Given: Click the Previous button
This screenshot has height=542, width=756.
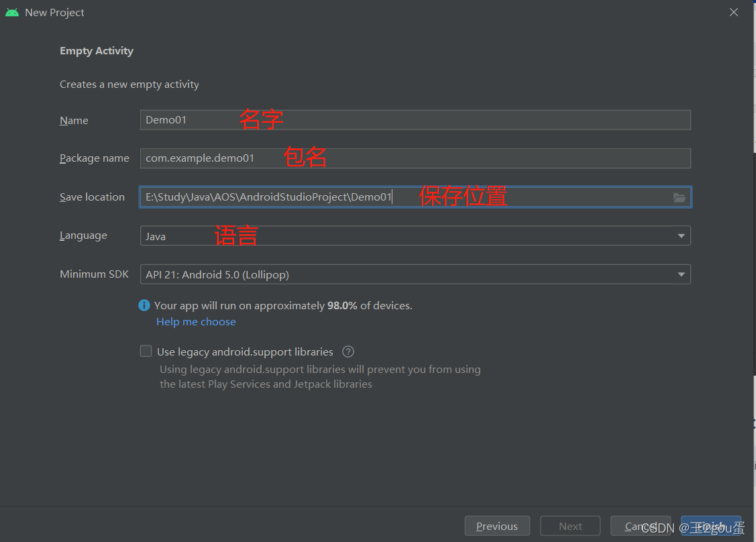Looking at the screenshot, I should (497, 526).
